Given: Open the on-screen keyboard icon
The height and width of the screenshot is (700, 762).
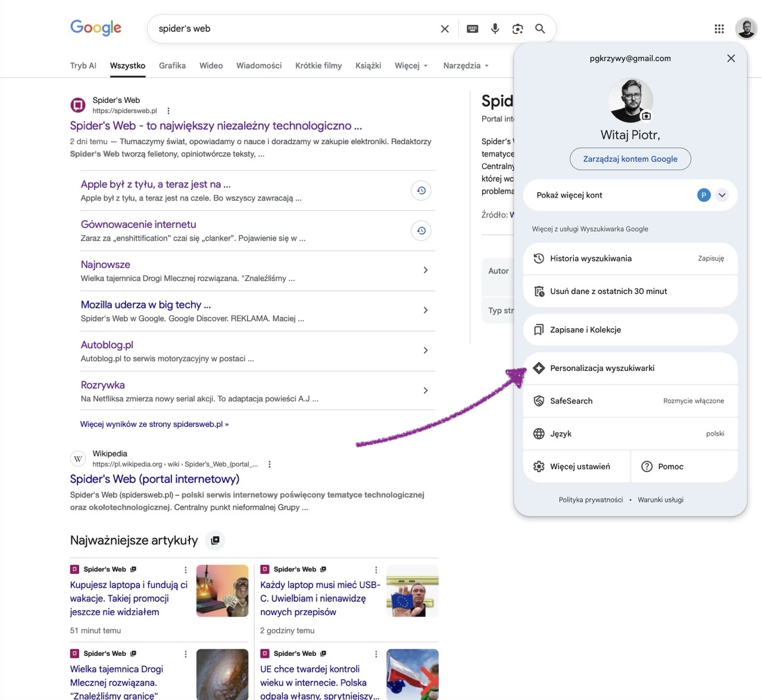Looking at the screenshot, I should tap(472, 29).
